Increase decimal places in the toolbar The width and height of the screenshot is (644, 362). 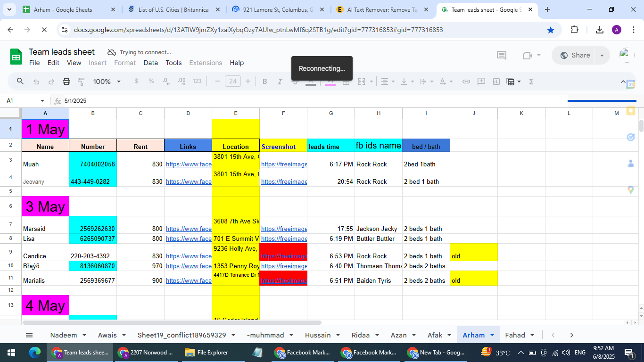coord(182,81)
